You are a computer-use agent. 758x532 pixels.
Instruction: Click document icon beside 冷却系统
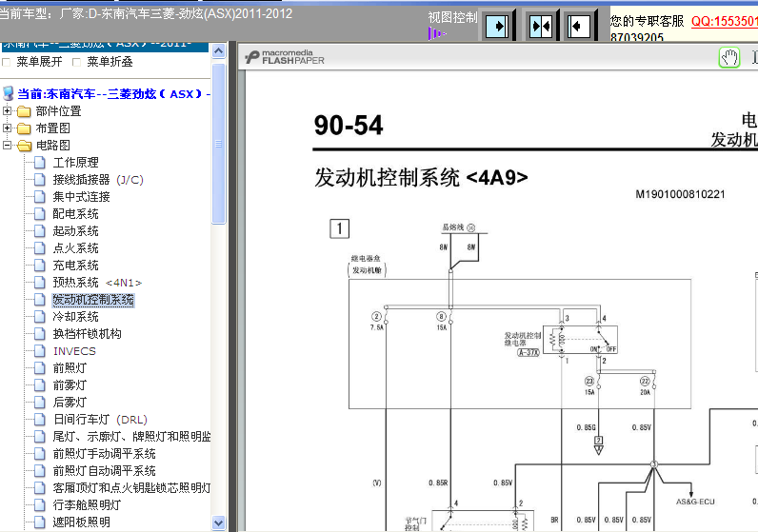click(x=40, y=317)
